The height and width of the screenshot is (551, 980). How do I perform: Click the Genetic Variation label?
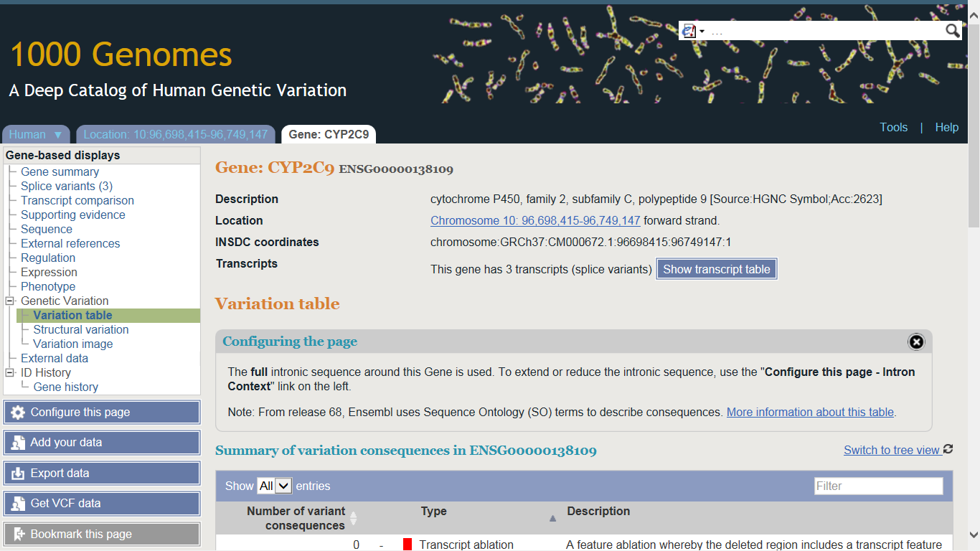[x=65, y=301]
